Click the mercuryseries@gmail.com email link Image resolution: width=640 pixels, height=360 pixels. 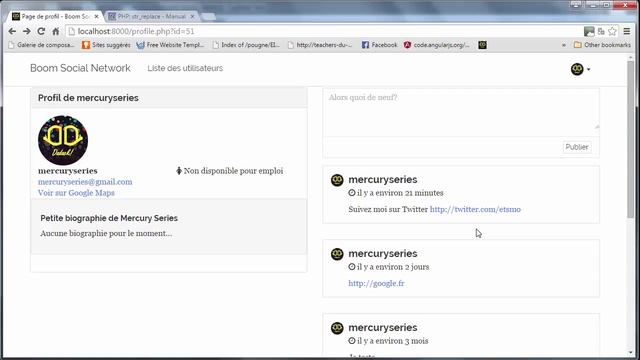click(x=85, y=182)
